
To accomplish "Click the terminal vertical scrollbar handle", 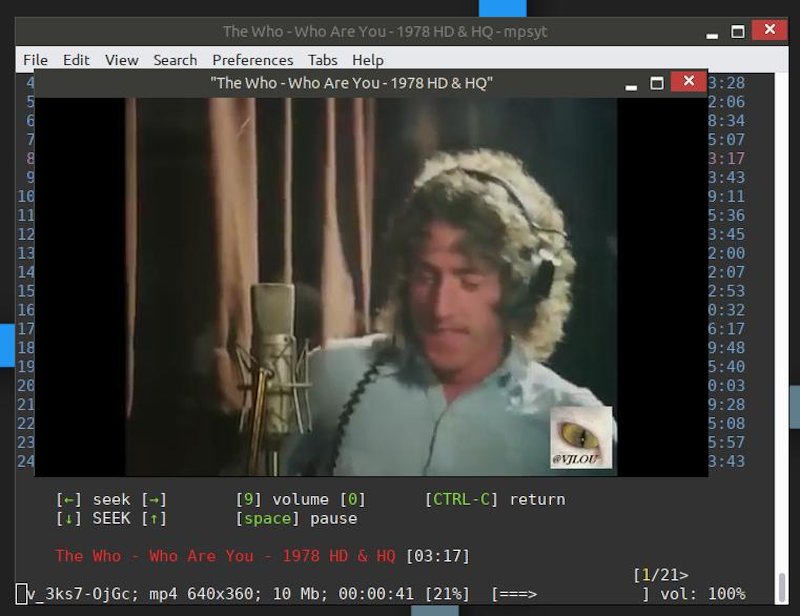I will click(782, 588).
